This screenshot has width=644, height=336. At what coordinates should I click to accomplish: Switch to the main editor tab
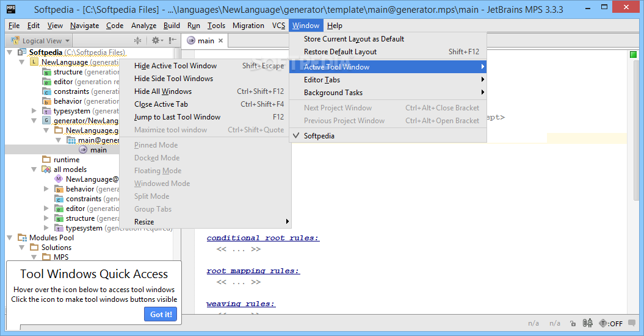204,41
